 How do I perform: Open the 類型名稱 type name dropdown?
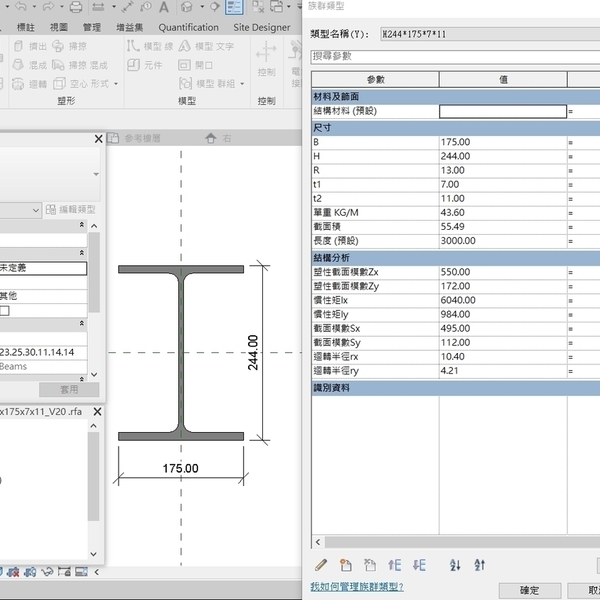pyautogui.click(x=490, y=34)
